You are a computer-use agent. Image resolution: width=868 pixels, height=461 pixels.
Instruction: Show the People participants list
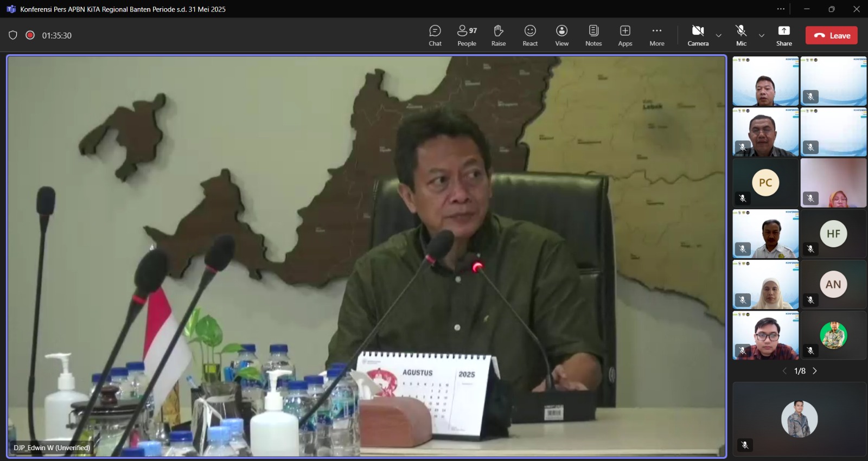467,35
